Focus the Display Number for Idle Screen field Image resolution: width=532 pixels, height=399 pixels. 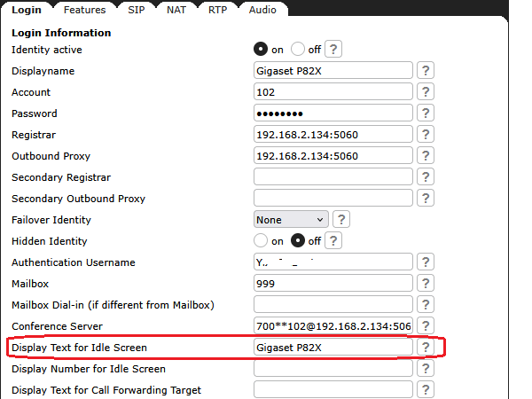[x=333, y=369]
